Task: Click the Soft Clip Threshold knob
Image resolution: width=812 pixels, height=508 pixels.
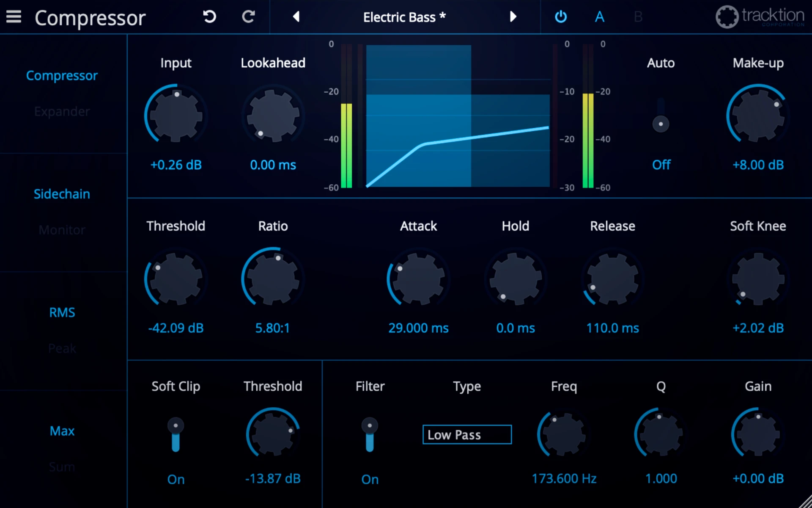Action: 273,434
